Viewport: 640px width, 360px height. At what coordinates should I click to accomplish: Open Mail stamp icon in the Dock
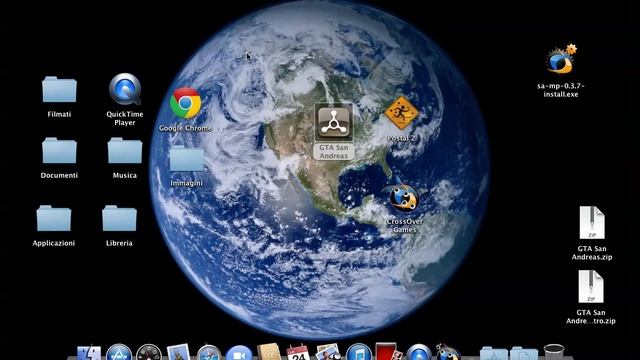178,352
